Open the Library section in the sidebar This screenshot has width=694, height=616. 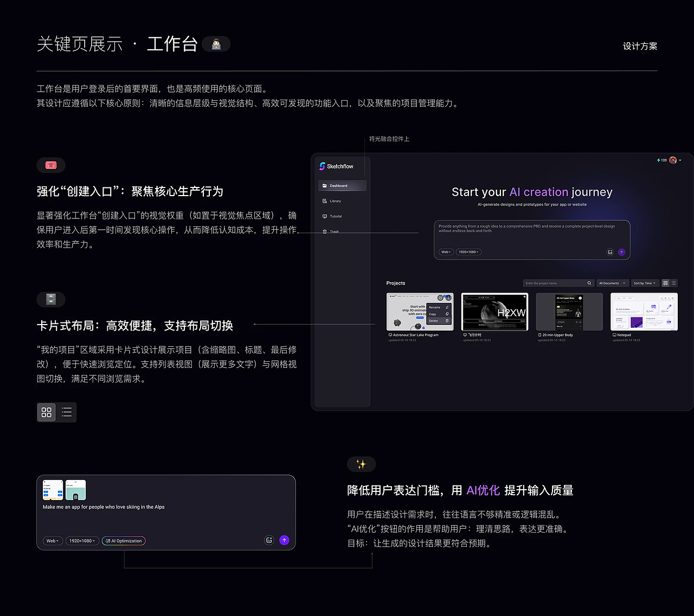coord(335,201)
